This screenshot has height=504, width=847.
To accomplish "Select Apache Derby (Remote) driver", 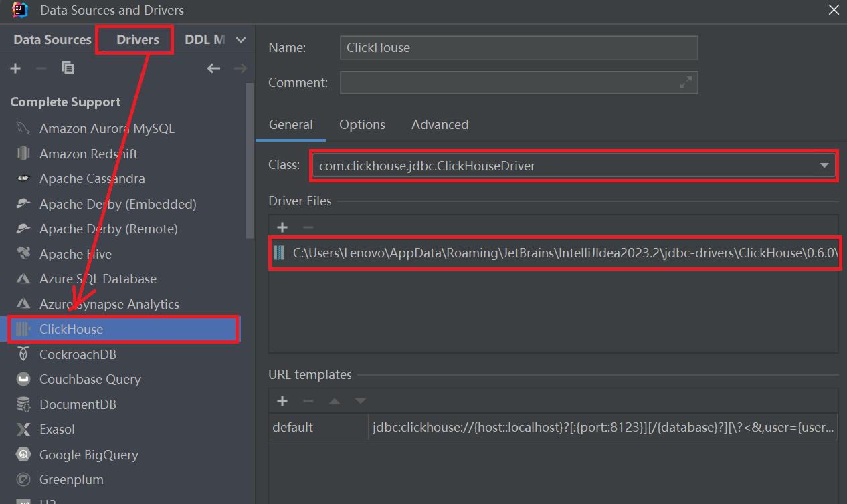I will 108,229.
